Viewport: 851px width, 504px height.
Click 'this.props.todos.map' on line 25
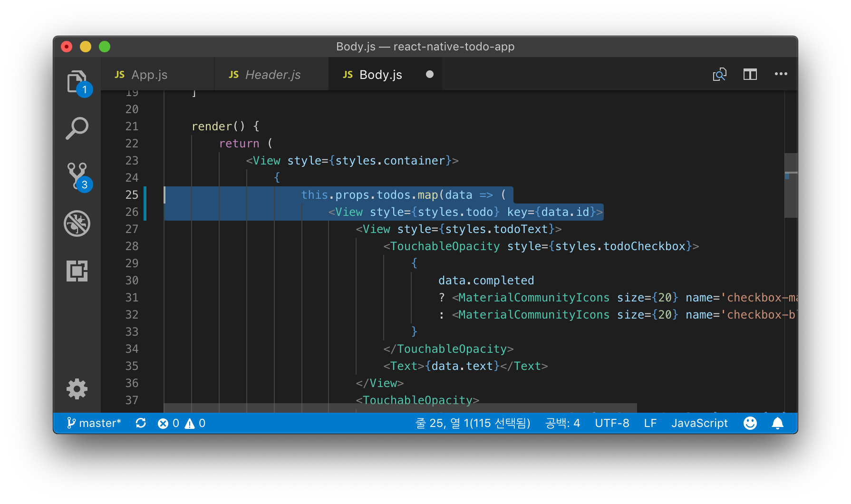pyautogui.click(x=369, y=195)
